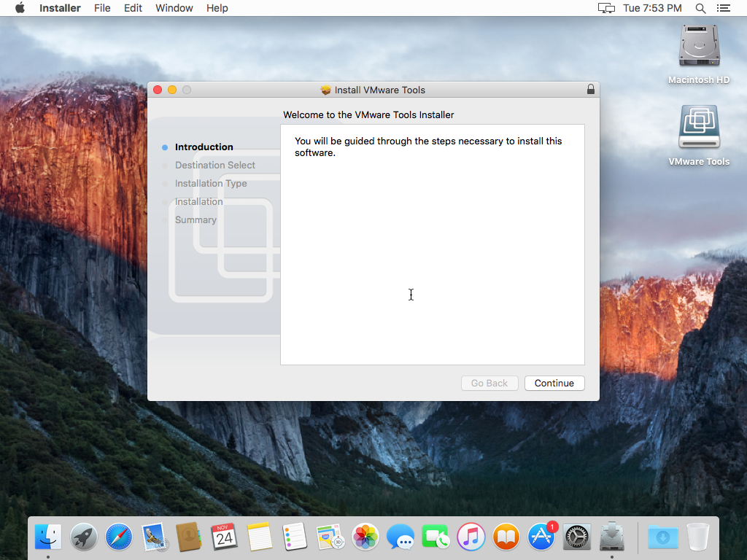Open iTunes music note icon in Dock

click(471, 537)
